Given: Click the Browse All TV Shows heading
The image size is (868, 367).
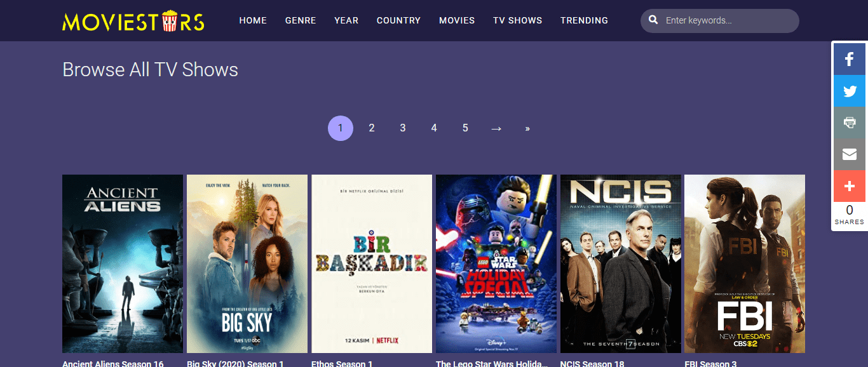Looking at the screenshot, I should pyautogui.click(x=151, y=70).
